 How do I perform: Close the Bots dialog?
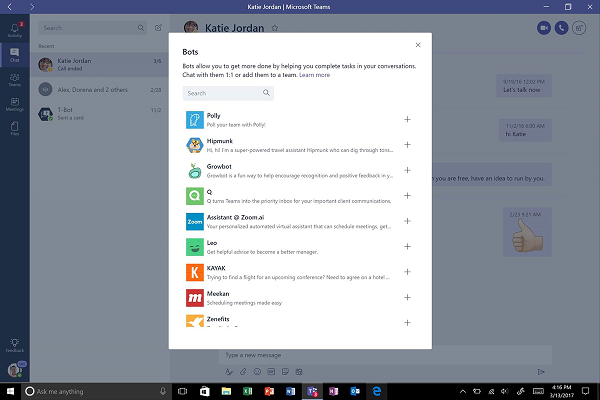[x=418, y=45]
